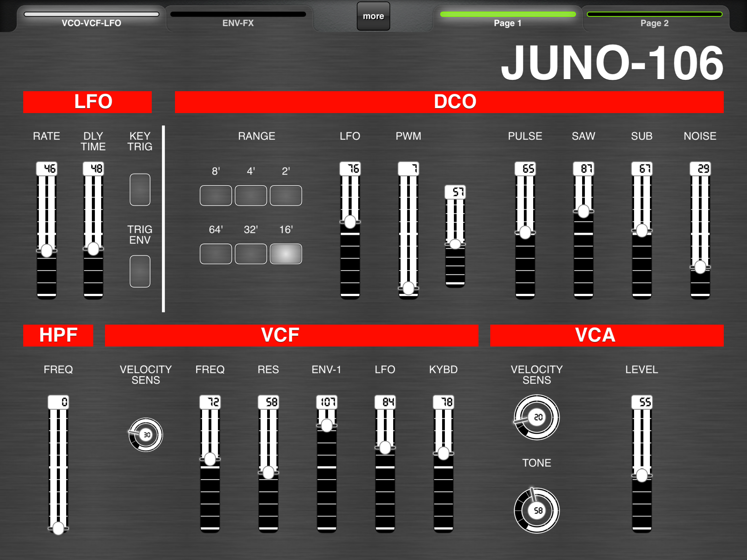Toggle the lit 16' range button

click(x=286, y=254)
